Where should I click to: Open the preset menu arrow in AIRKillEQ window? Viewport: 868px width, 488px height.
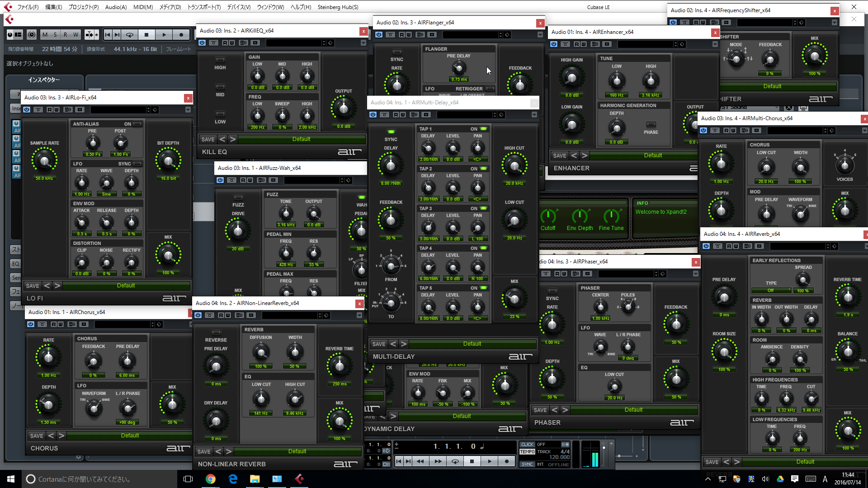(363, 43)
